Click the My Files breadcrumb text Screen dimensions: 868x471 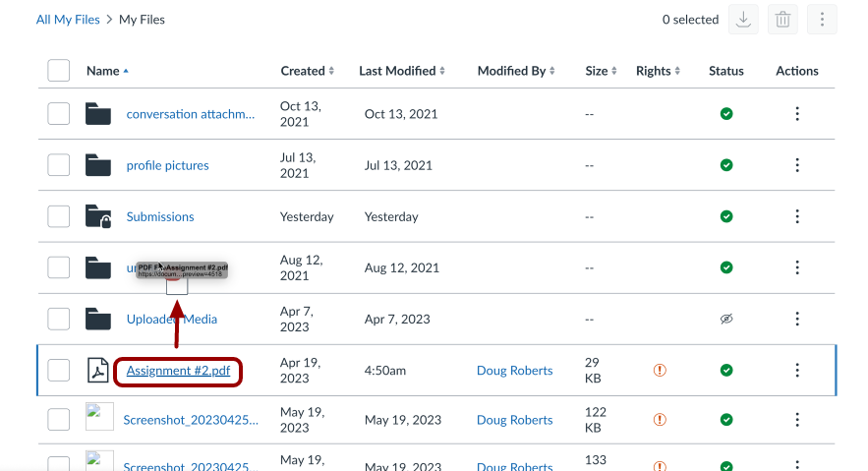point(142,20)
